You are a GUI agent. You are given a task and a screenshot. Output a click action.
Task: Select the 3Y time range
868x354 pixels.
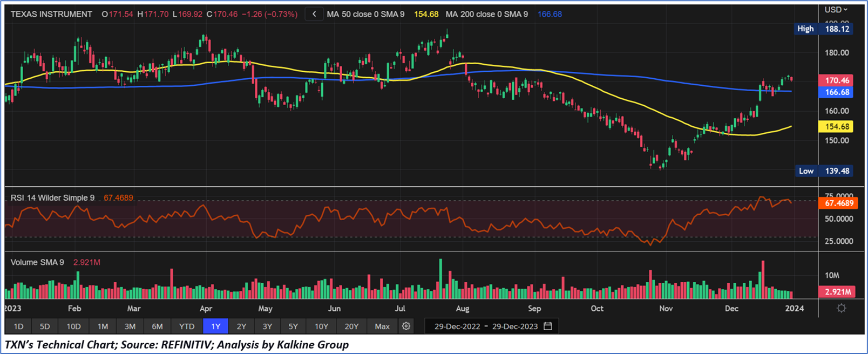(x=267, y=326)
